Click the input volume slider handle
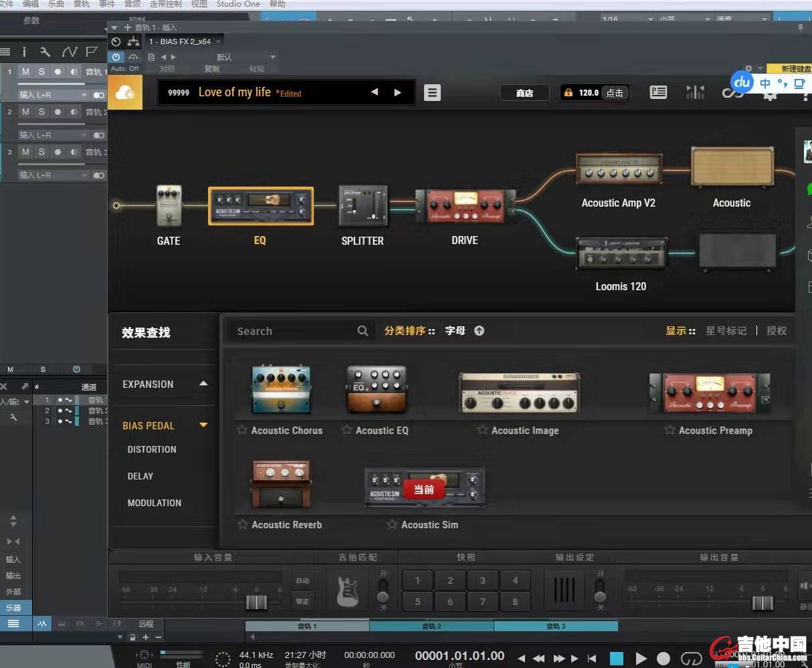The width and height of the screenshot is (812, 668). 256,602
